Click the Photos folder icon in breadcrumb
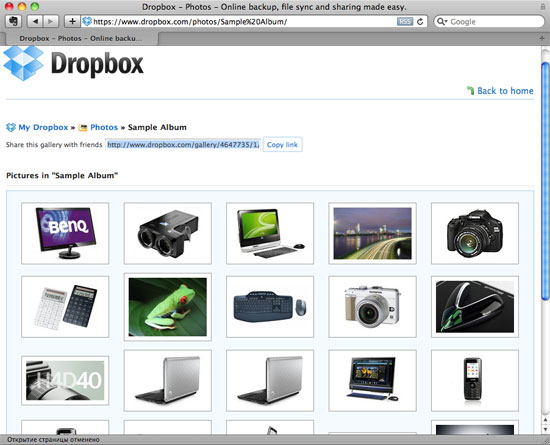 click(83, 128)
